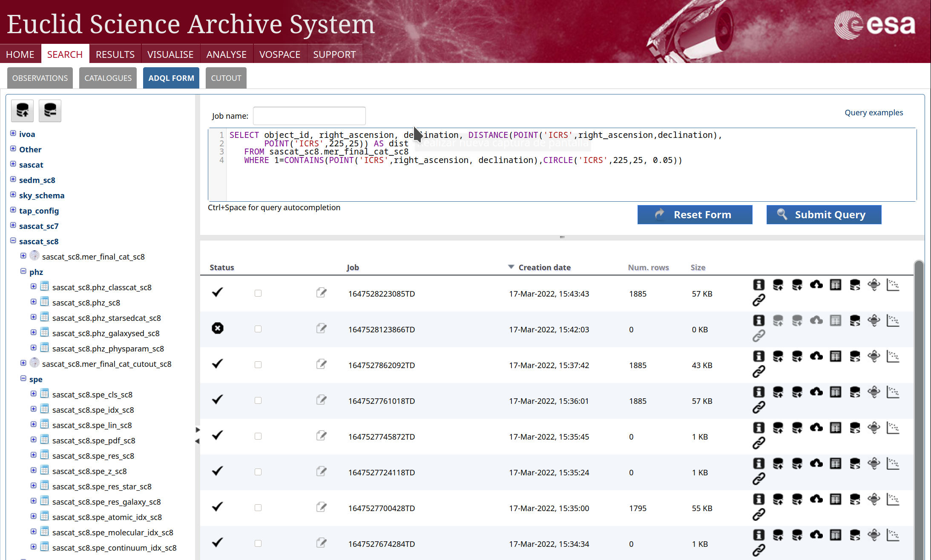
Task: Open scatter plot for job 1647528223085TD
Action: click(893, 285)
